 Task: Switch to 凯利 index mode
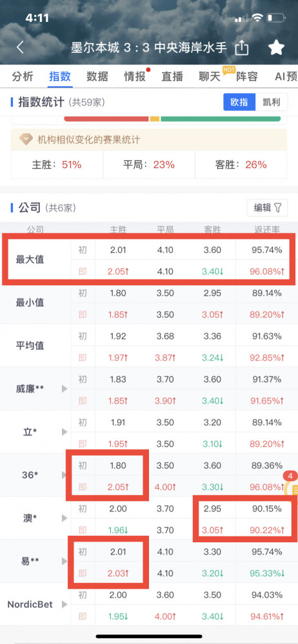click(272, 102)
